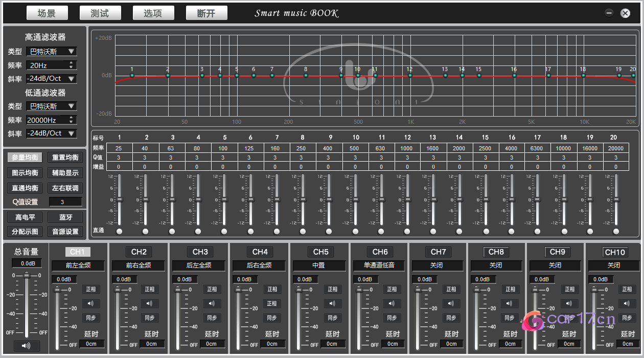Open CH5 中置 output selector
This screenshot has height=358, width=644.
[318, 265]
